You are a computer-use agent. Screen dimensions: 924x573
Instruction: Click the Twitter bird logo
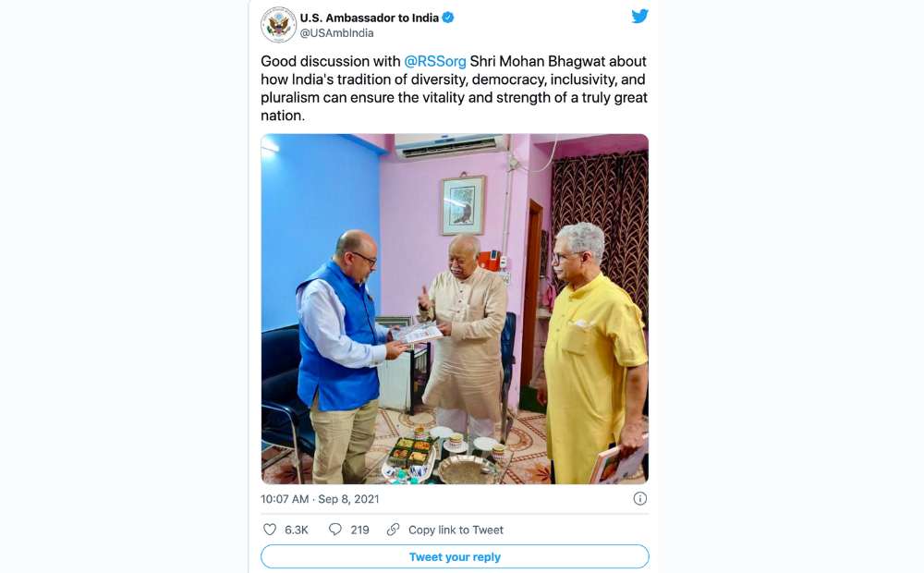[x=639, y=16]
